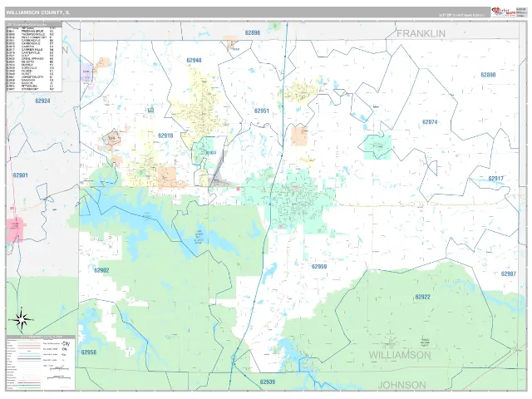Viewport: 532px width, 399px height.
Task: Select the 62958 ZIP code label
Action: pos(89,352)
